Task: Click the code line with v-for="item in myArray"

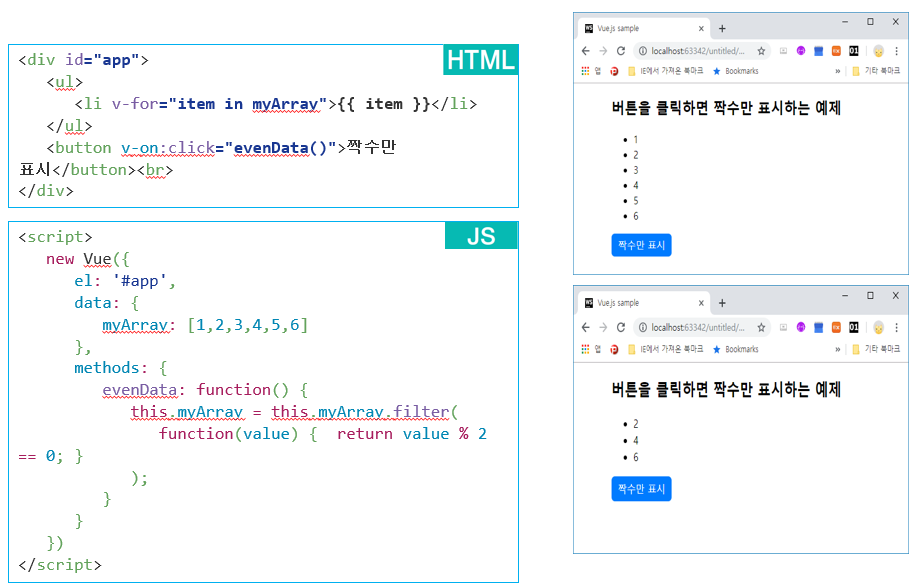Action: tap(276, 104)
